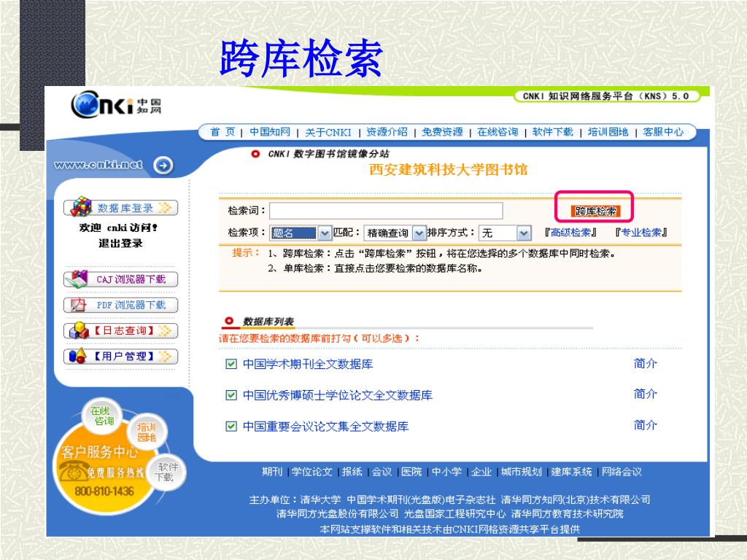Download the PDF浏览器 viewer
Image resolution: width=747 pixels, height=560 pixels.
(120, 305)
